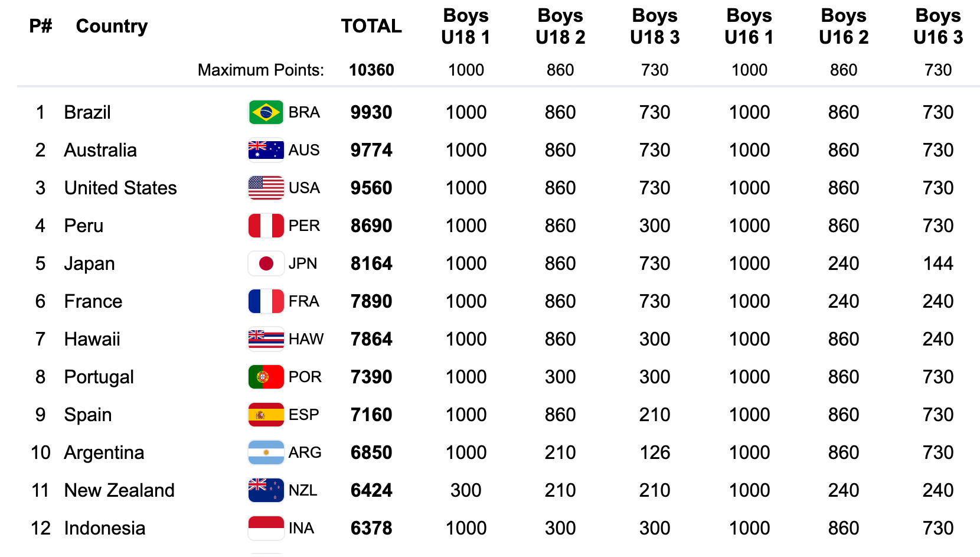Viewport: 980px width, 557px height.
Task: Click the United States flag icon
Action: [x=266, y=188]
